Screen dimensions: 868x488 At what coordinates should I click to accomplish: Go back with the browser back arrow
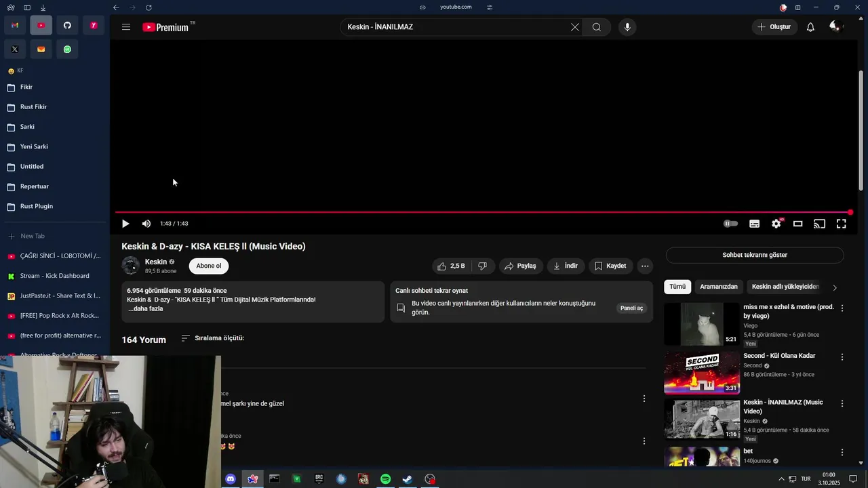coord(116,7)
